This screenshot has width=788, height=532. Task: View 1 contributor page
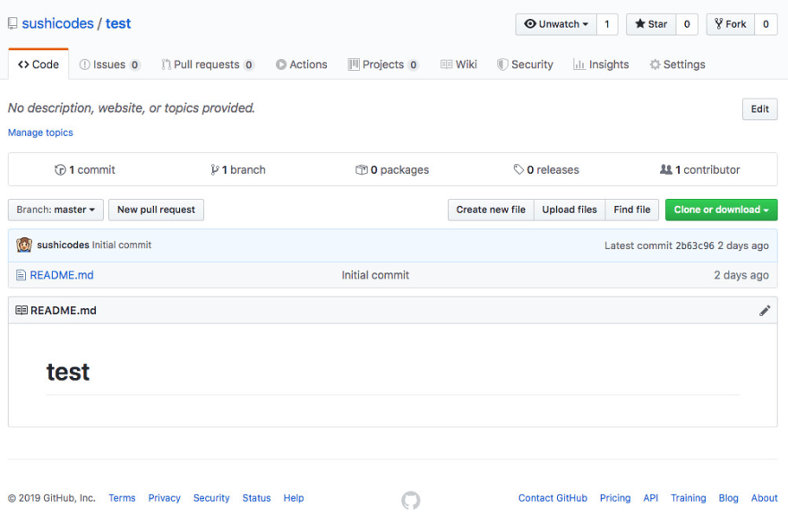coord(699,170)
